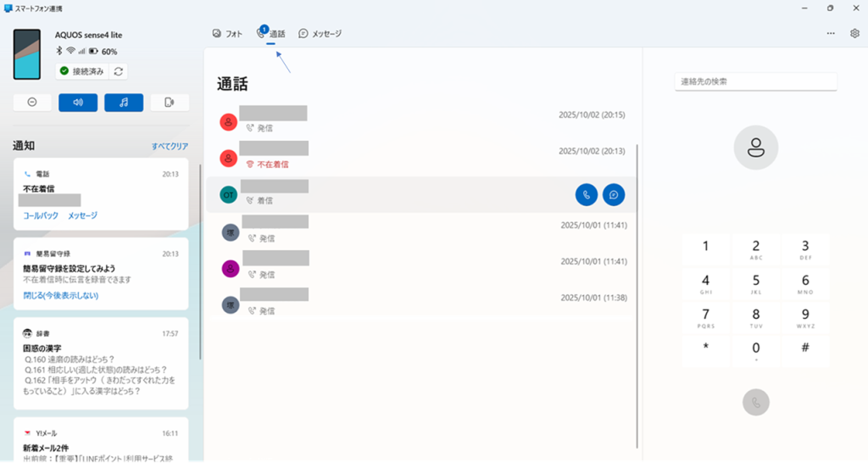Toggle the audio player music note button
The height and width of the screenshot is (463, 868).
[x=124, y=103]
